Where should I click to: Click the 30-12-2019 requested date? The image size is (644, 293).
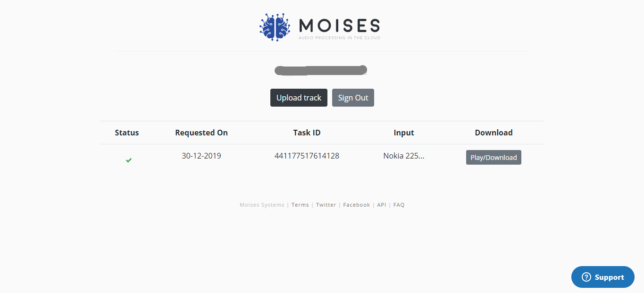[x=201, y=156]
